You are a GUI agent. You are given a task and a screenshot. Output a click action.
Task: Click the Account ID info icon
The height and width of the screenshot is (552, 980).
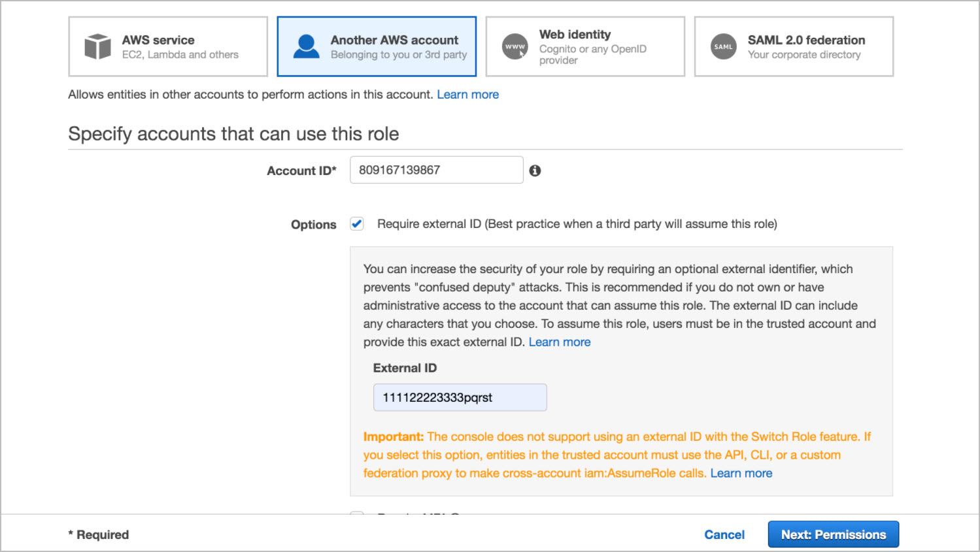535,170
